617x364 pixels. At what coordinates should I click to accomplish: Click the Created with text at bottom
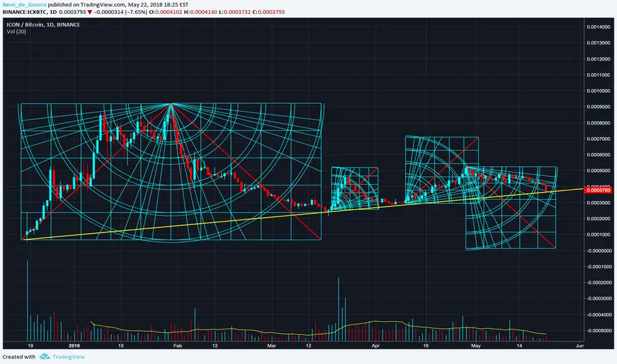(x=19, y=357)
